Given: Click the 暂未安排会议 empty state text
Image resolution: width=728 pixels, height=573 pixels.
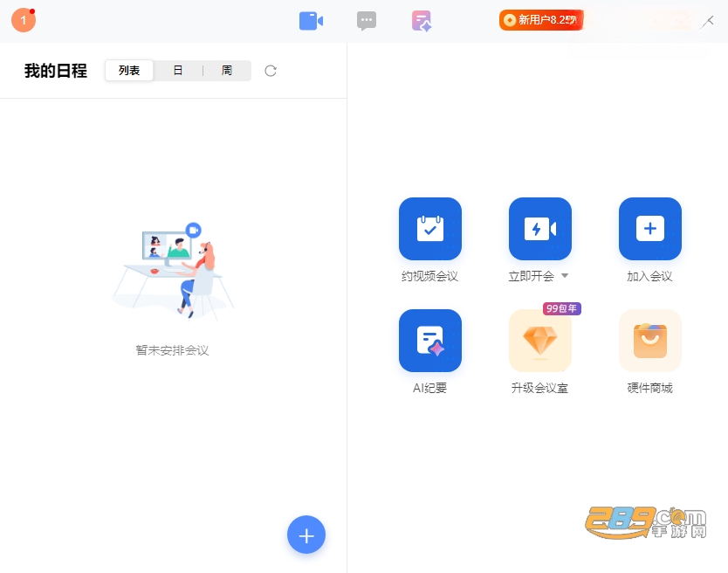Looking at the screenshot, I should pyautogui.click(x=172, y=350).
